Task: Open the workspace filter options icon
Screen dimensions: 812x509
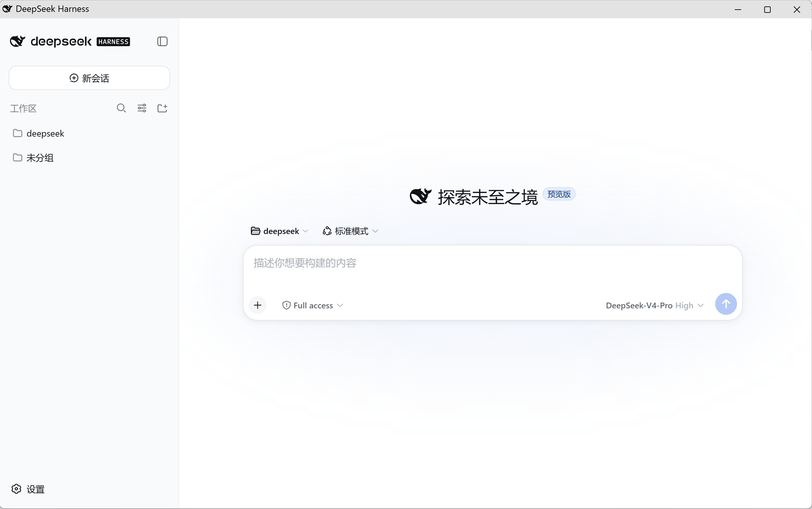Action: [x=142, y=108]
